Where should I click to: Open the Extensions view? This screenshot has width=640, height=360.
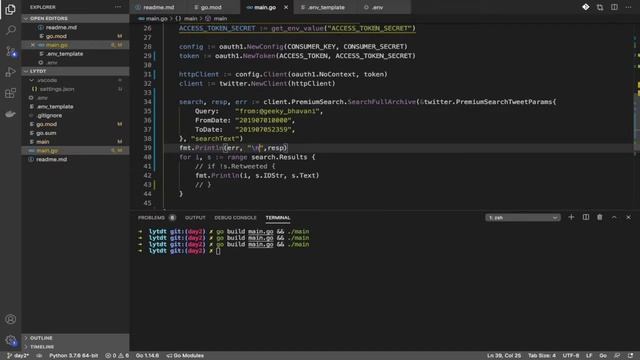pyautogui.click(x=11, y=93)
